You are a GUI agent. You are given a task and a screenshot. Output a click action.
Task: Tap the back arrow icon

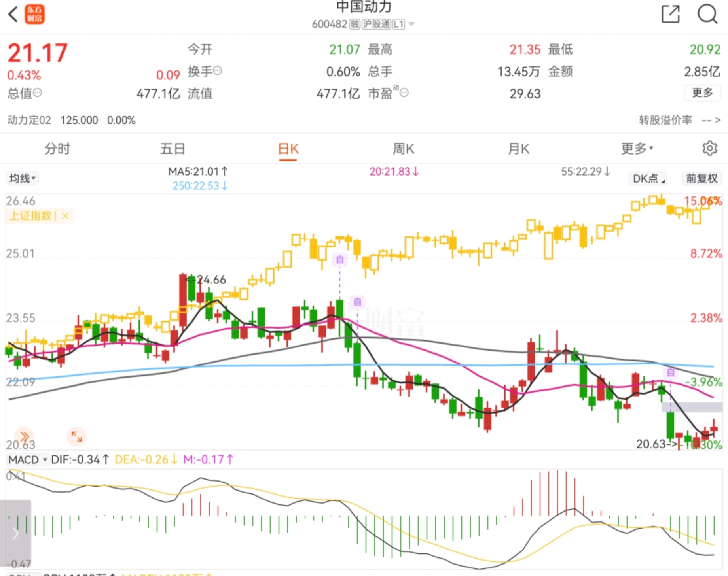13,15
